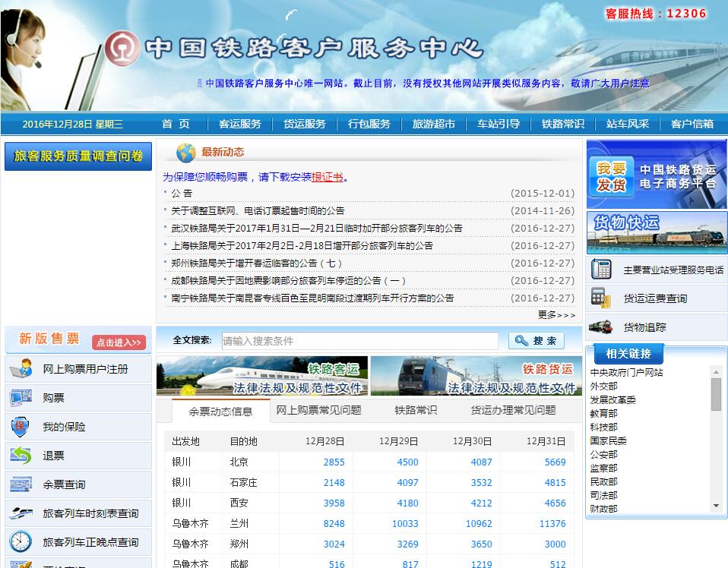Open the 成都铁路局 earthquake suspension announcement
This screenshot has width=728, height=568.
pos(288,281)
